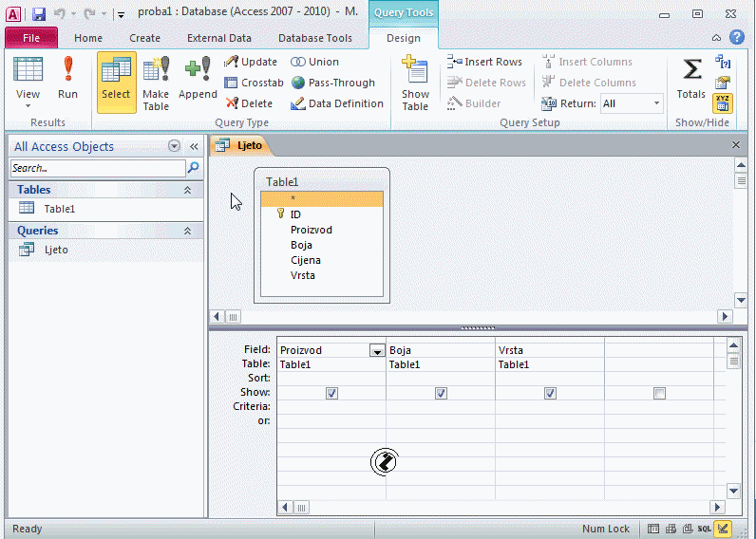Open the Show Table dialog

pyautogui.click(x=415, y=83)
